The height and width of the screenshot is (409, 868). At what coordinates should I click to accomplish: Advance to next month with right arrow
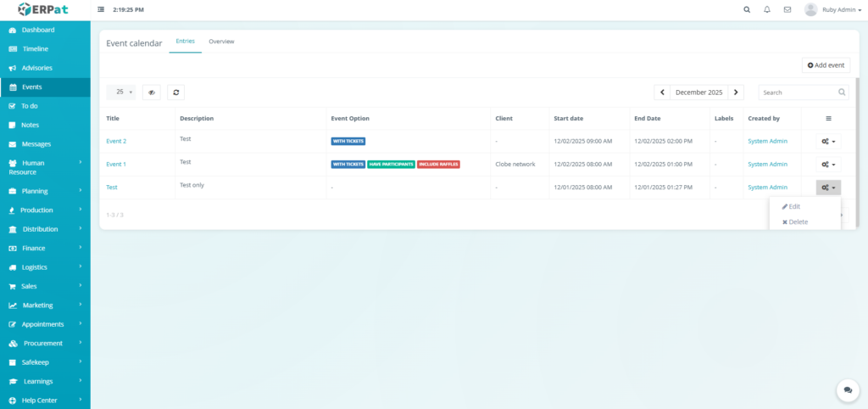pos(737,92)
